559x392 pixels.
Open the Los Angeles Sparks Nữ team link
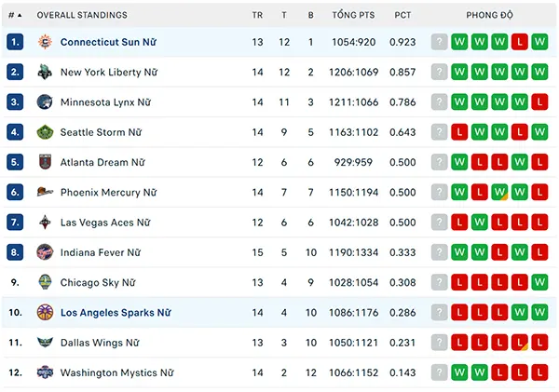tap(116, 313)
